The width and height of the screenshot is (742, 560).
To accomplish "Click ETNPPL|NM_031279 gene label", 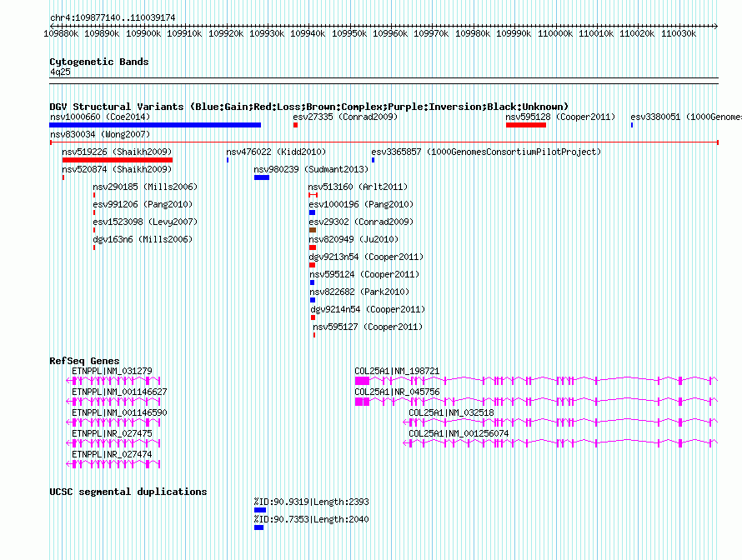I will [113, 372].
